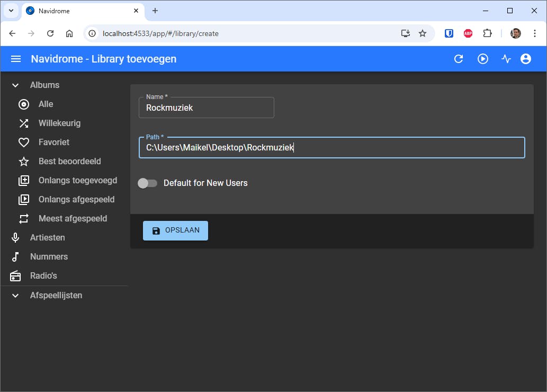View site information icon in address bar
The image size is (547, 392).
[92, 33]
